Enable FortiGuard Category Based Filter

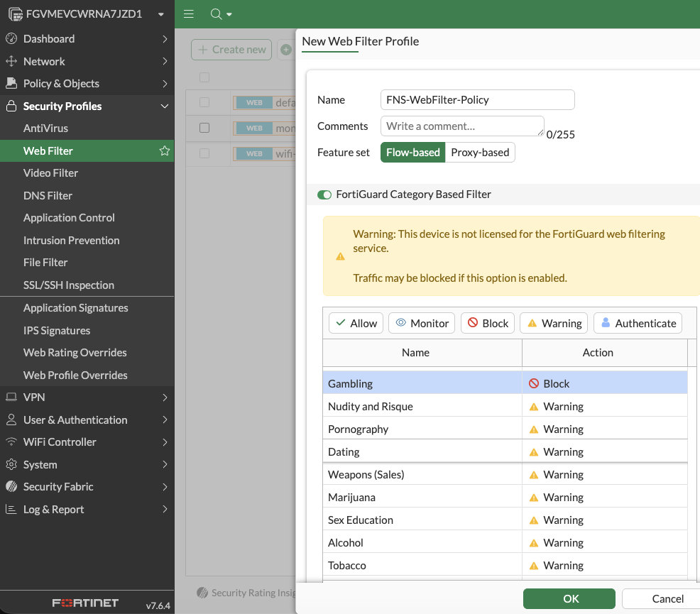pyautogui.click(x=324, y=194)
